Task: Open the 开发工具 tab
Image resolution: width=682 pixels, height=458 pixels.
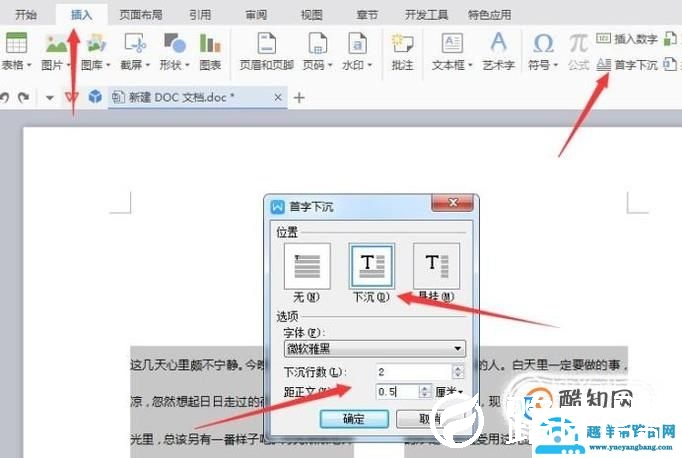Action: point(426,15)
